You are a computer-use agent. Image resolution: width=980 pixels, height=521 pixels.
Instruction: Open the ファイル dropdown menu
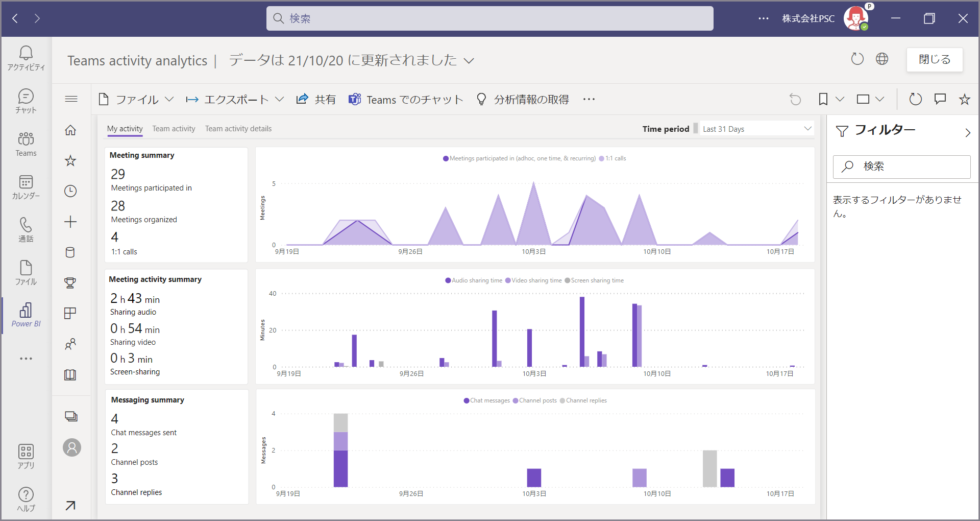point(136,99)
